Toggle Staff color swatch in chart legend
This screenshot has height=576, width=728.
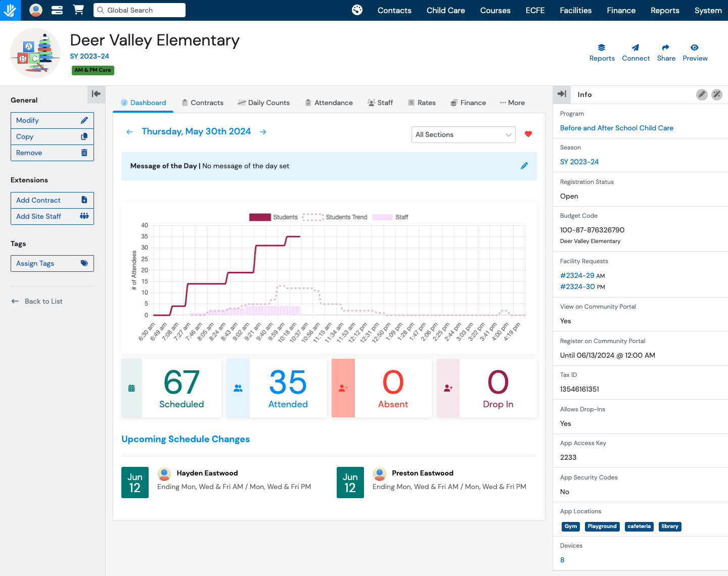click(382, 217)
